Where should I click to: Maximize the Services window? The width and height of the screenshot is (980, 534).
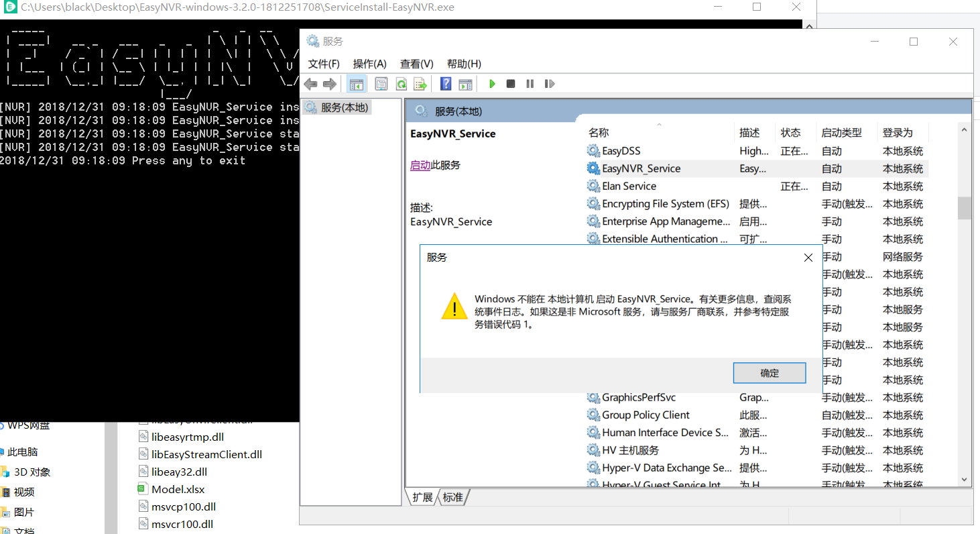click(x=913, y=42)
